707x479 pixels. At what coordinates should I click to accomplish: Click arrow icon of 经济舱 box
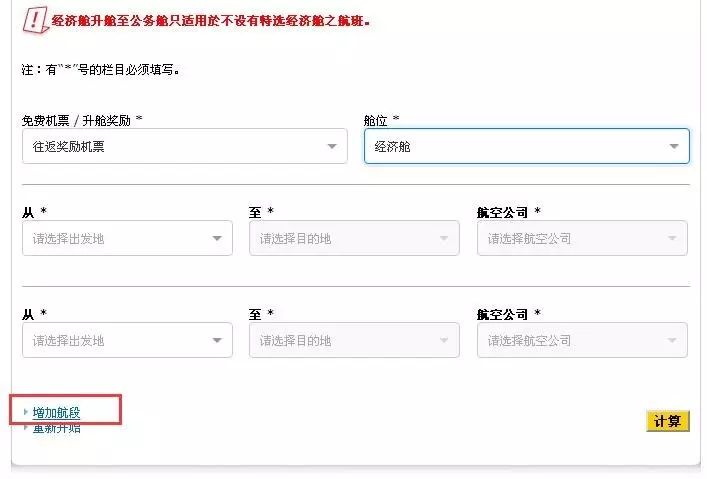tap(674, 147)
